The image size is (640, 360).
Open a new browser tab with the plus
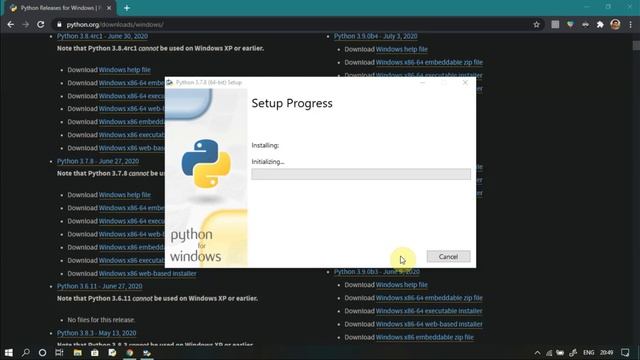[x=127, y=8]
